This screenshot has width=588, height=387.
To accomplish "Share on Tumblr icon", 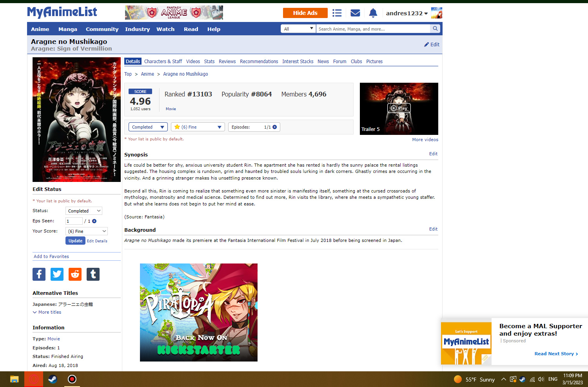I will pyautogui.click(x=93, y=274).
